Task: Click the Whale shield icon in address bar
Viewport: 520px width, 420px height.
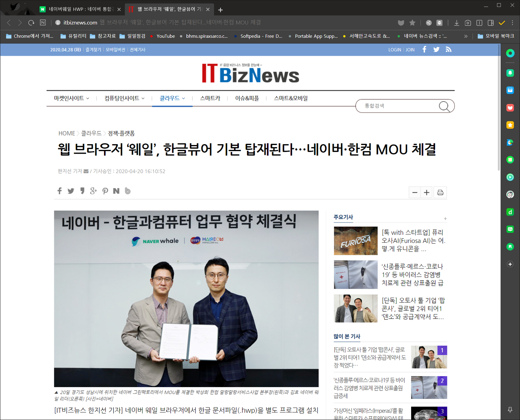Action: [x=401, y=23]
